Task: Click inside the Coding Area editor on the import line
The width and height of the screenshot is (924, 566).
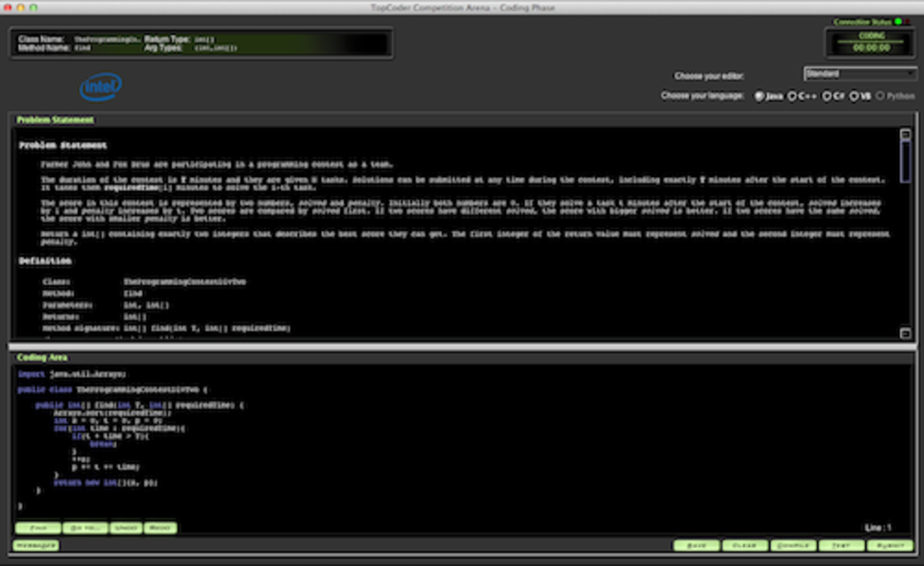Action: coord(72,374)
